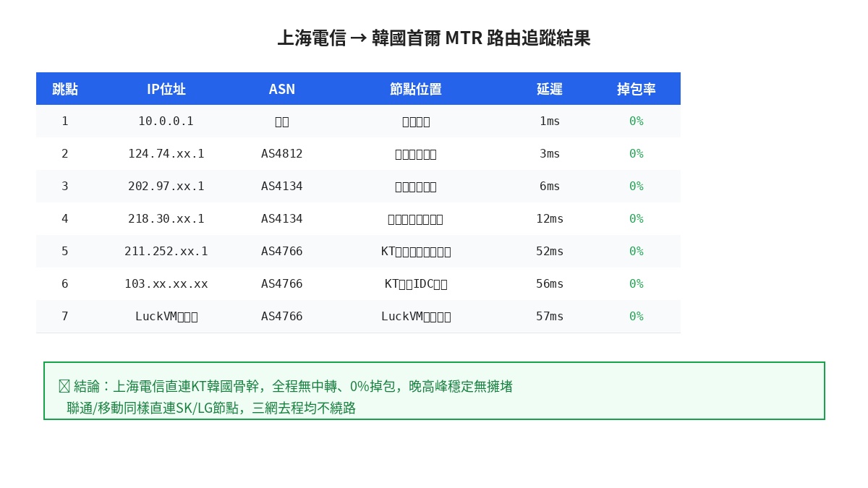The width and height of the screenshot is (868, 488).
Task: Click hop number 4 in the 跳點 column
Action: [x=65, y=219]
